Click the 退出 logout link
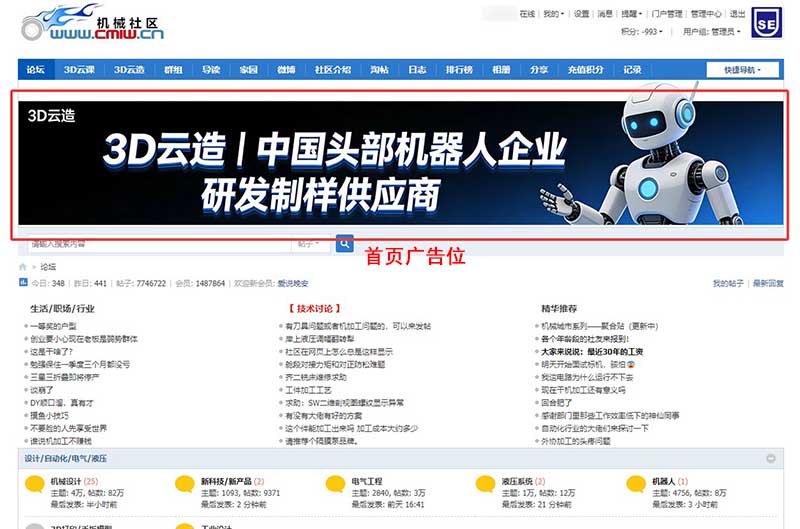 click(737, 14)
